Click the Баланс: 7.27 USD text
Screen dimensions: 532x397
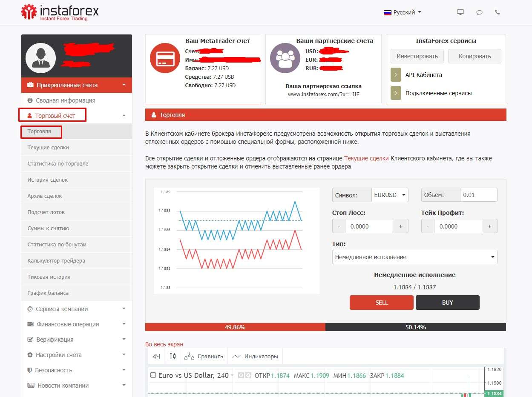(207, 68)
